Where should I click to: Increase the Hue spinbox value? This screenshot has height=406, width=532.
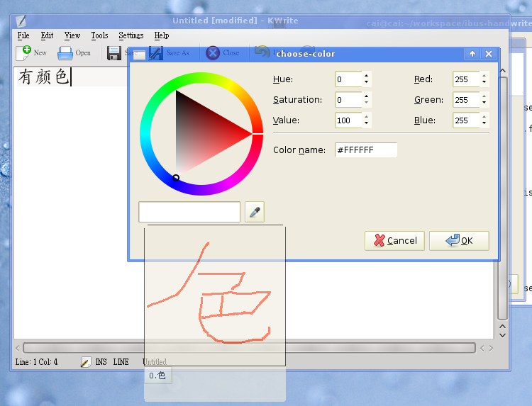click(366, 76)
